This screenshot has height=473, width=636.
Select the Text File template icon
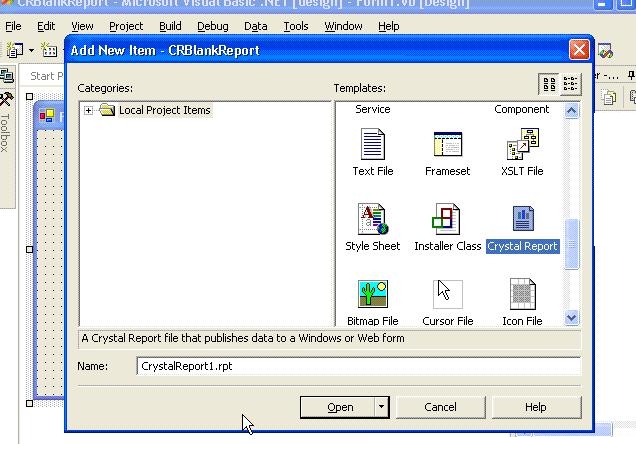click(x=372, y=146)
